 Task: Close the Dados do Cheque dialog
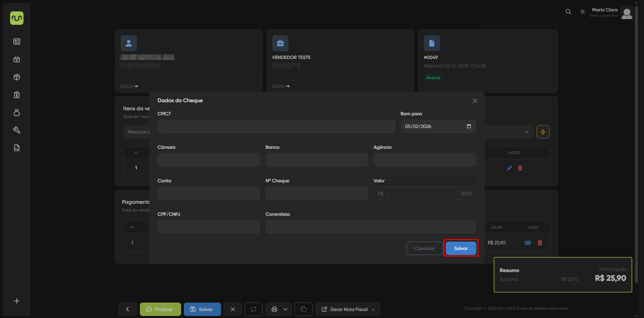click(475, 101)
